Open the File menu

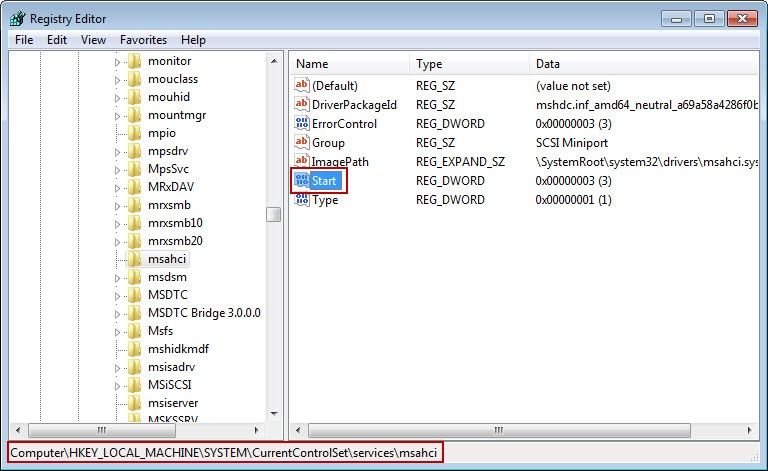(24, 40)
